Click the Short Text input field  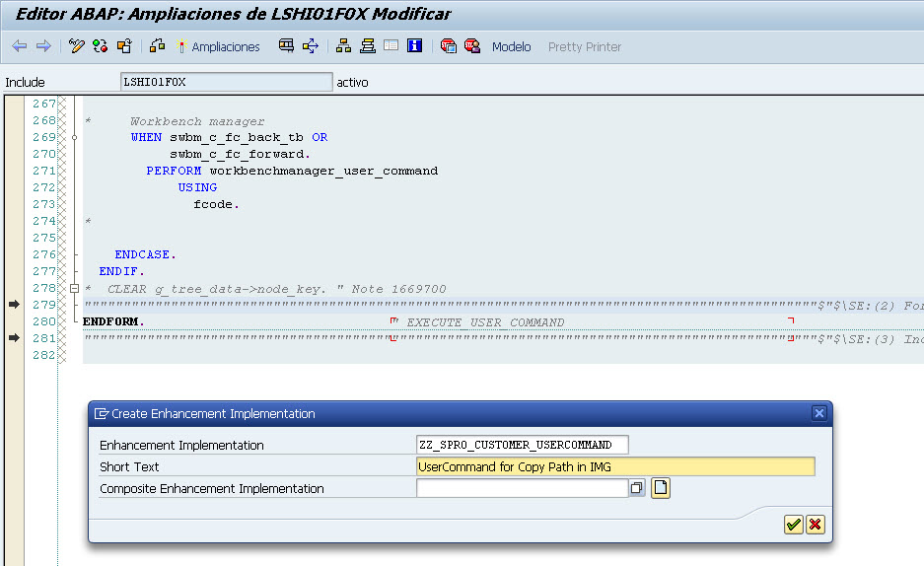pyautogui.click(x=615, y=466)
